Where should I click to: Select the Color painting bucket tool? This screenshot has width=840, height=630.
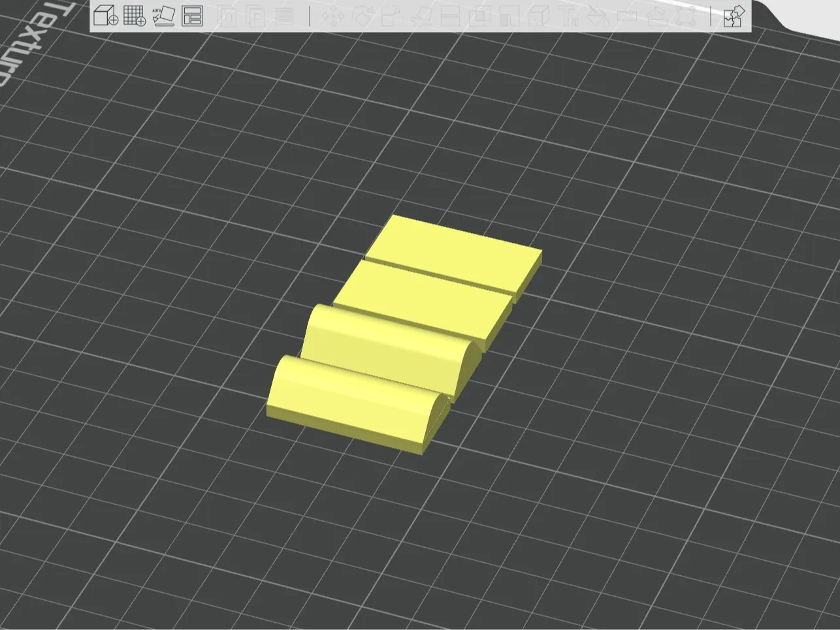point(597,16)
